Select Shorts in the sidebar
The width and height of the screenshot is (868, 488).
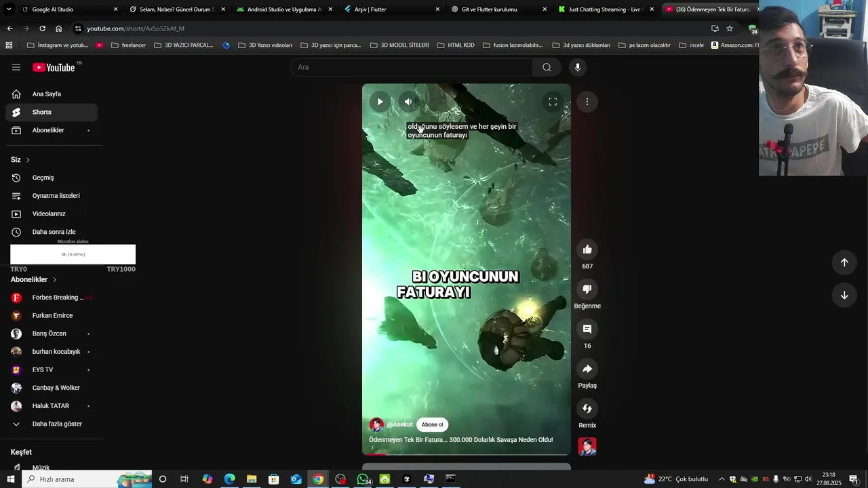pos(52,112)
